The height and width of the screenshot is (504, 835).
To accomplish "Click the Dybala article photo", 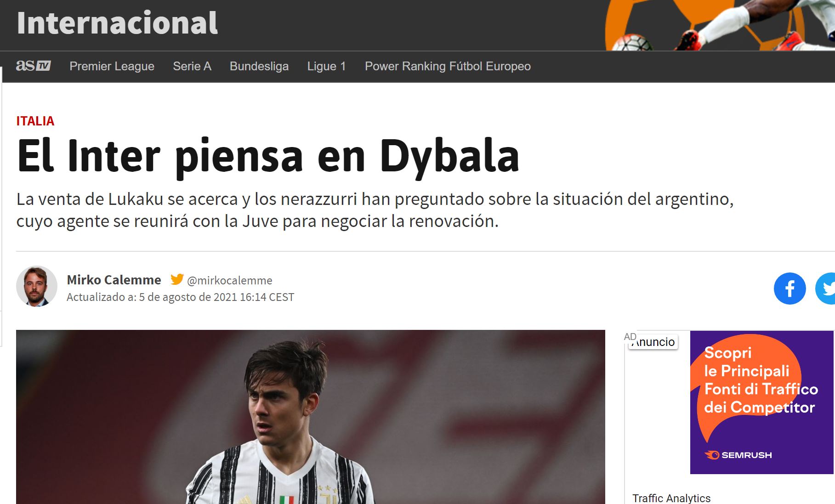I will click(311, 417).
